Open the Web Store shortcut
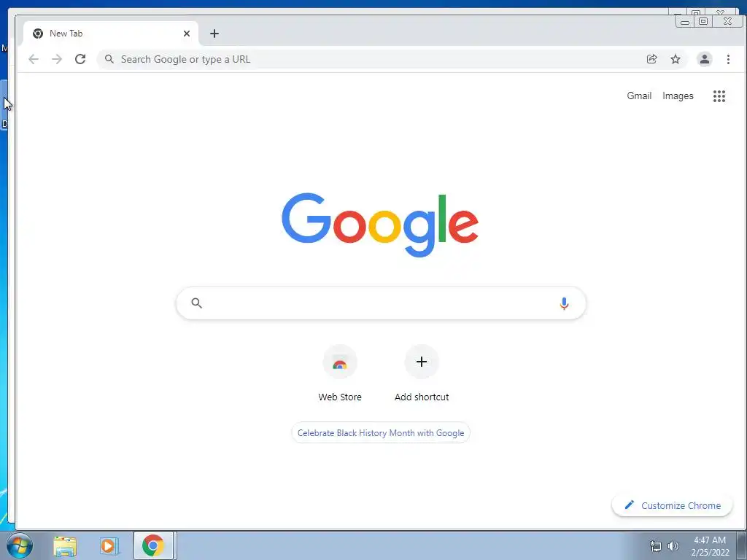This screenshot has width=747, height=560. [x=340, y=373]
